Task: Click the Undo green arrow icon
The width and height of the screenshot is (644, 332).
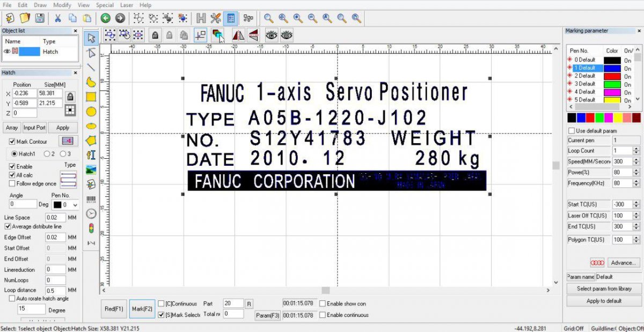Action: [x=105, y=18]
